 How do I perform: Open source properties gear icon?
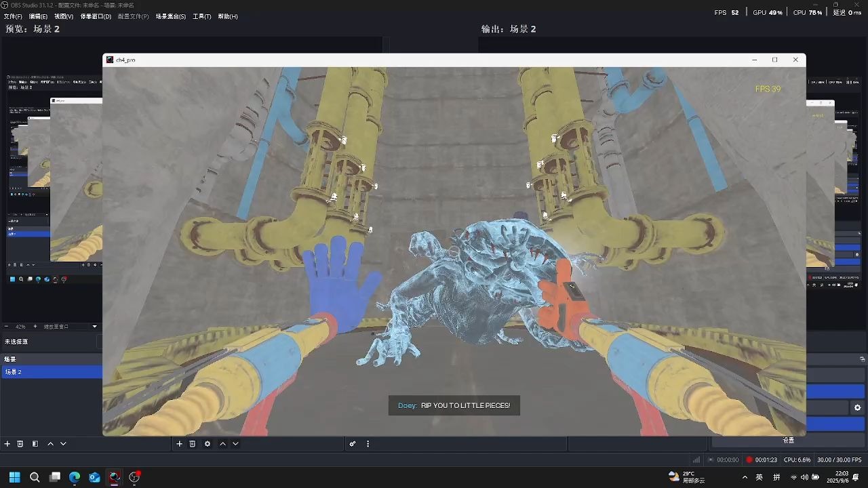click(208, 444)
